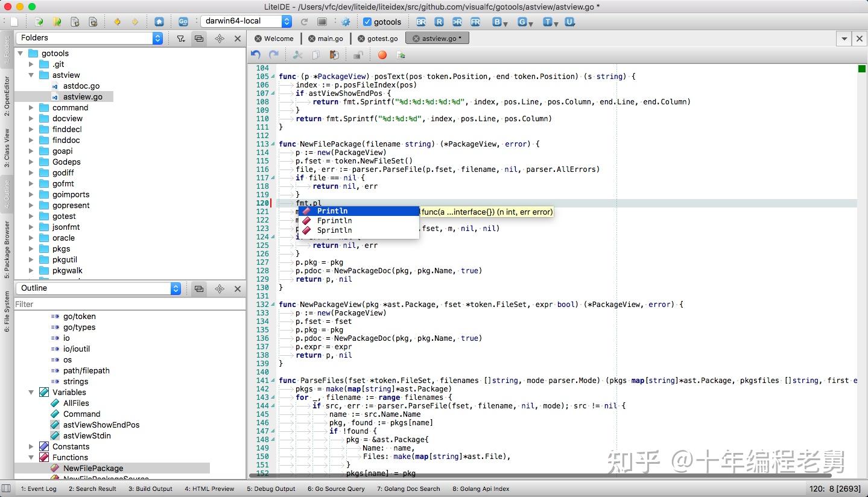Click the scissors cut icon
The height and width of the screenshot is (497, 868).
click(x=297, y=55)
